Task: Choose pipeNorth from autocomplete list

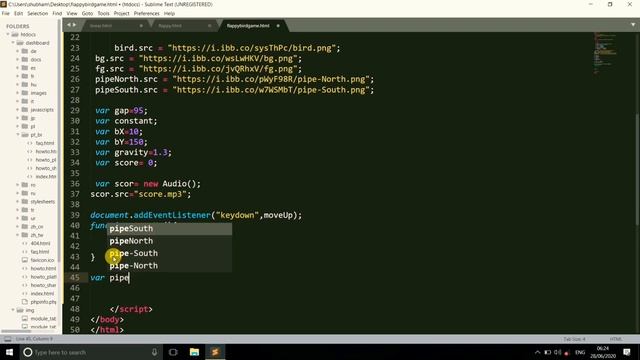Action: click(169, 241)
